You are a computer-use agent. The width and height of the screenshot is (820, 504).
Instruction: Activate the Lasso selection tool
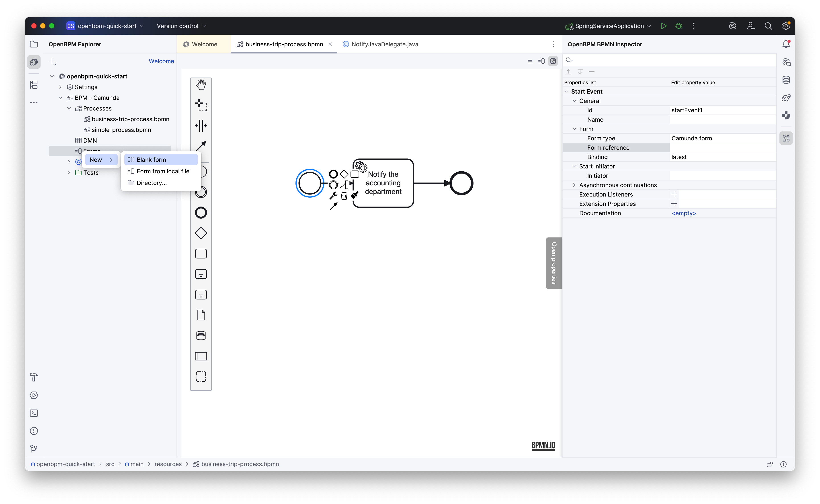201,105
